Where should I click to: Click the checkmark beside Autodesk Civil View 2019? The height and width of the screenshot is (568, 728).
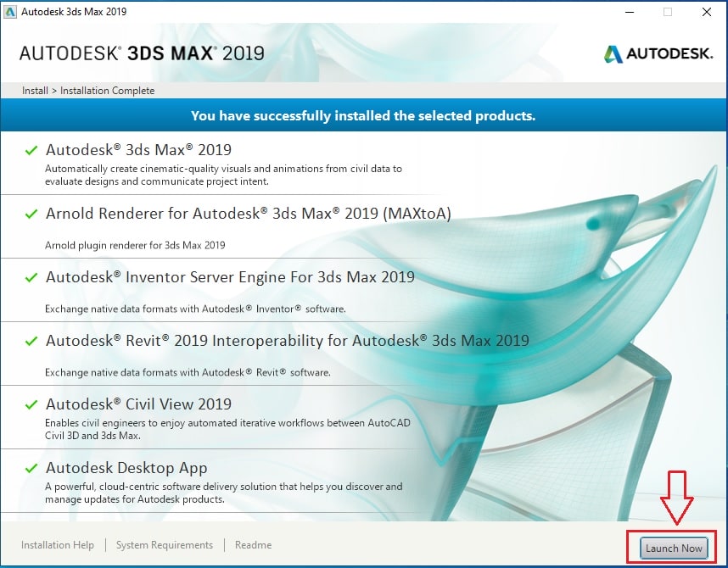click(31, 404)
